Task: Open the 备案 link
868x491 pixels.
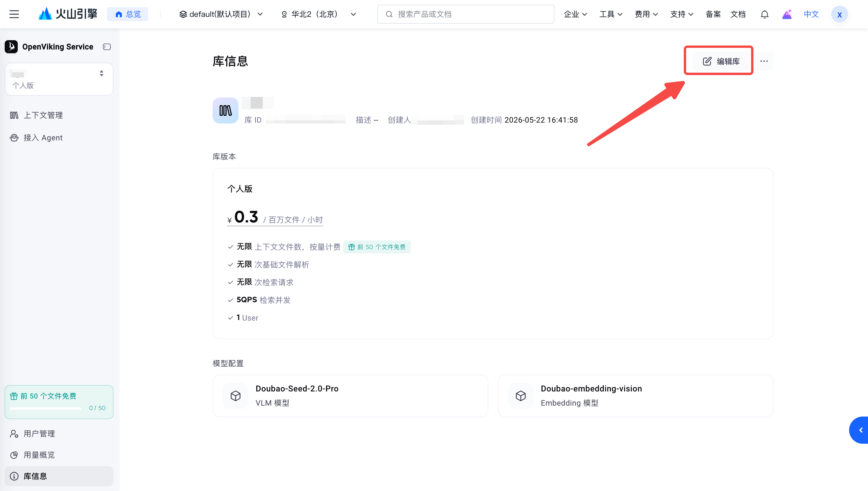Action: point(713,14)
